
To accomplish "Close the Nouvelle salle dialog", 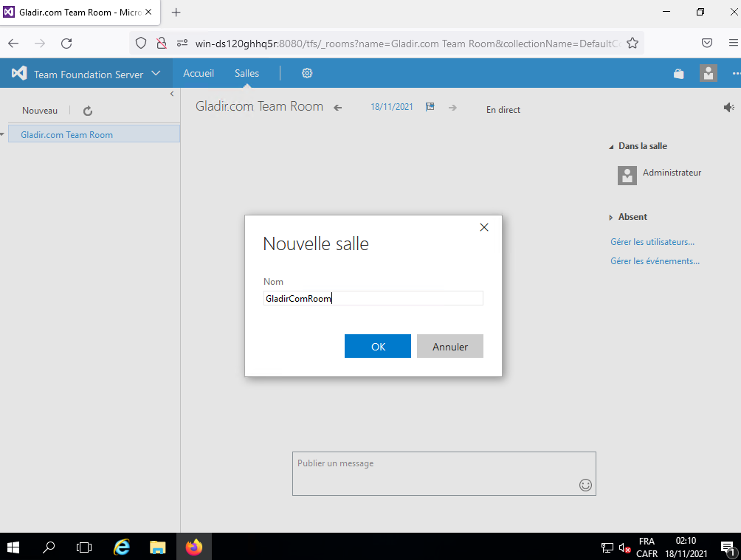I will [x=484, y=227].
